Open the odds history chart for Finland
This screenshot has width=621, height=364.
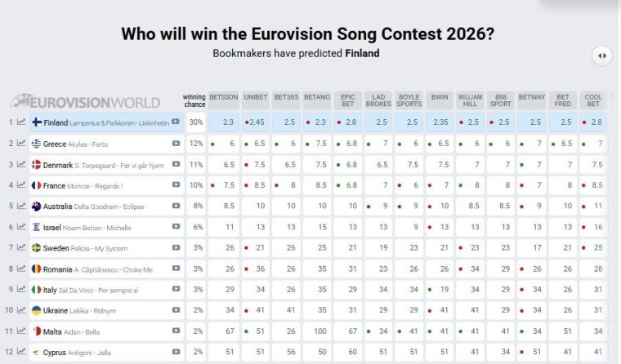tap(22, 122)
